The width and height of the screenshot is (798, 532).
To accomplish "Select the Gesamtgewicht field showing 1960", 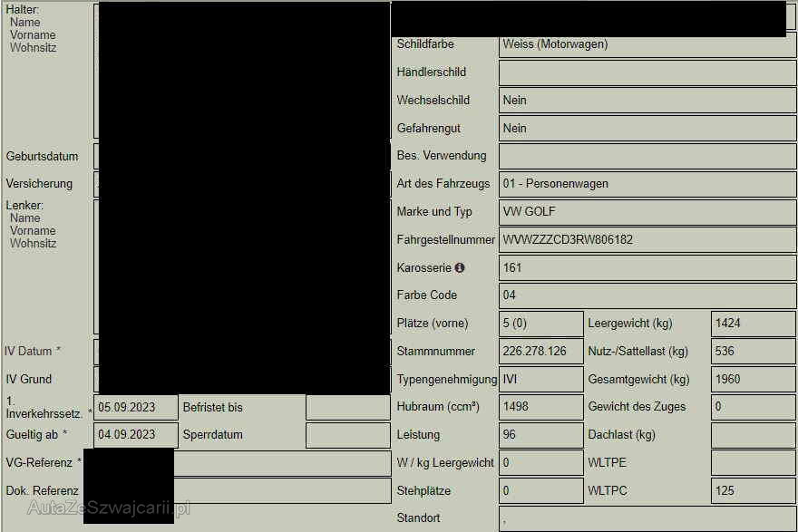I will click(x=753, y=380).
